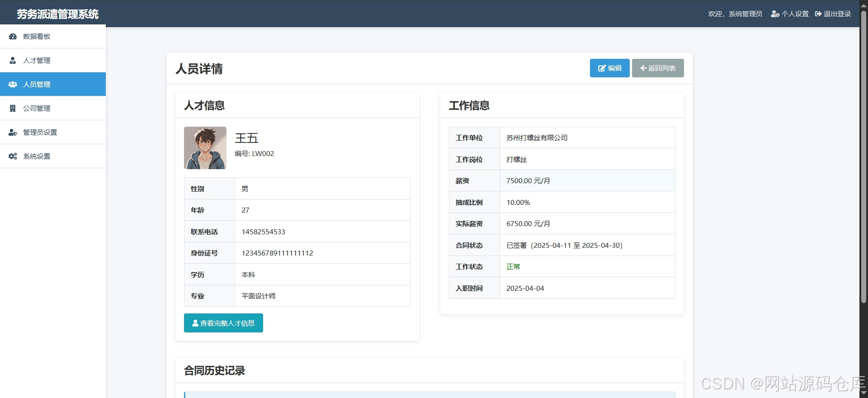This screenshot has height=398, width=868.
Task: Click the scrollbar down arrow
Action: (863, 393)
